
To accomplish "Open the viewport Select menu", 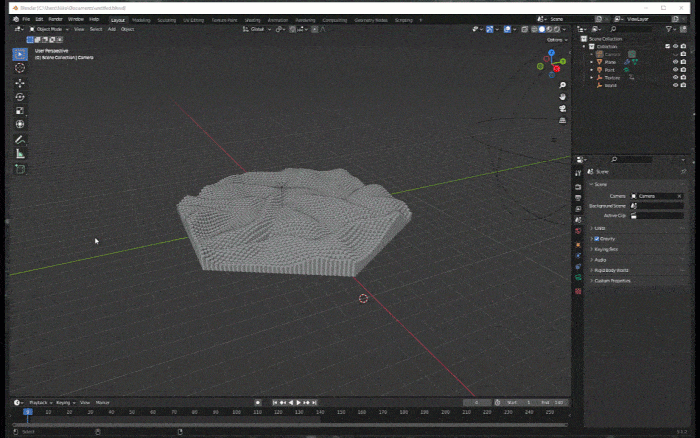I will click(96, 29).
